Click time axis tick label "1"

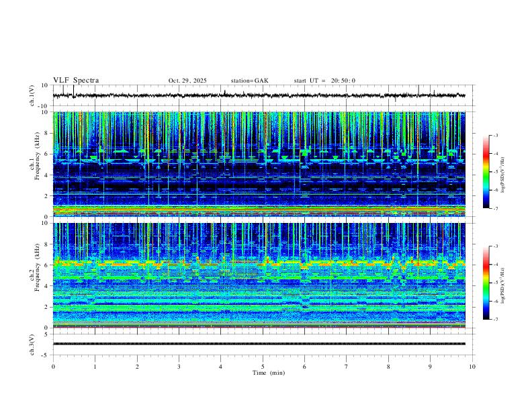point(95,367)
